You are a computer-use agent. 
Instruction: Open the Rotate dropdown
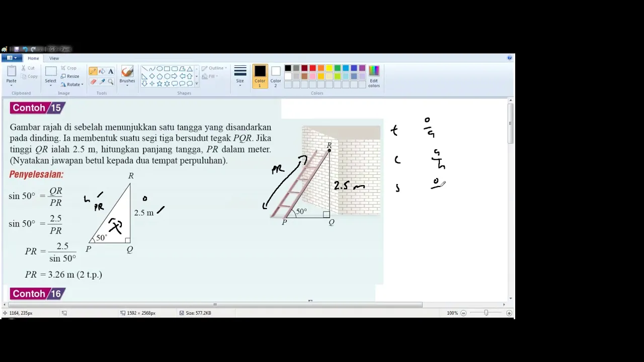[72, 84]
